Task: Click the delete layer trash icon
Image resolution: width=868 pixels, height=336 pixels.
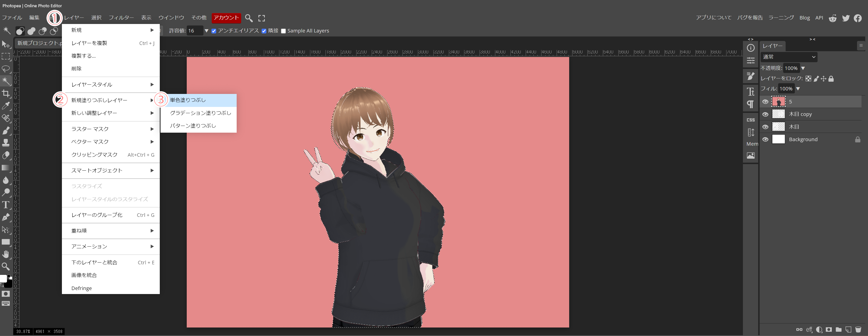Action: [x=858, y=329]
